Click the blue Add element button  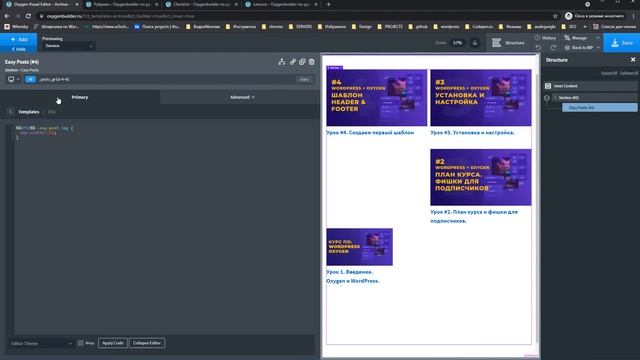18,39
